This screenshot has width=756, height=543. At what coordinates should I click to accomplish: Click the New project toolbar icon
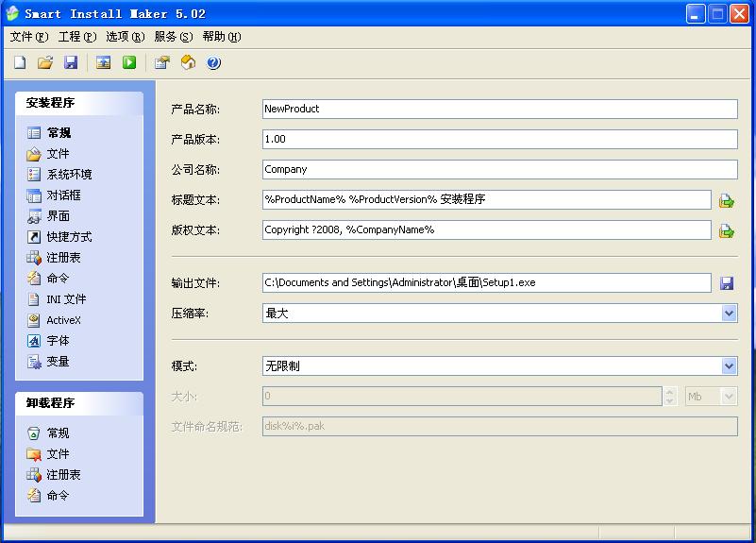tap(20, 62)
